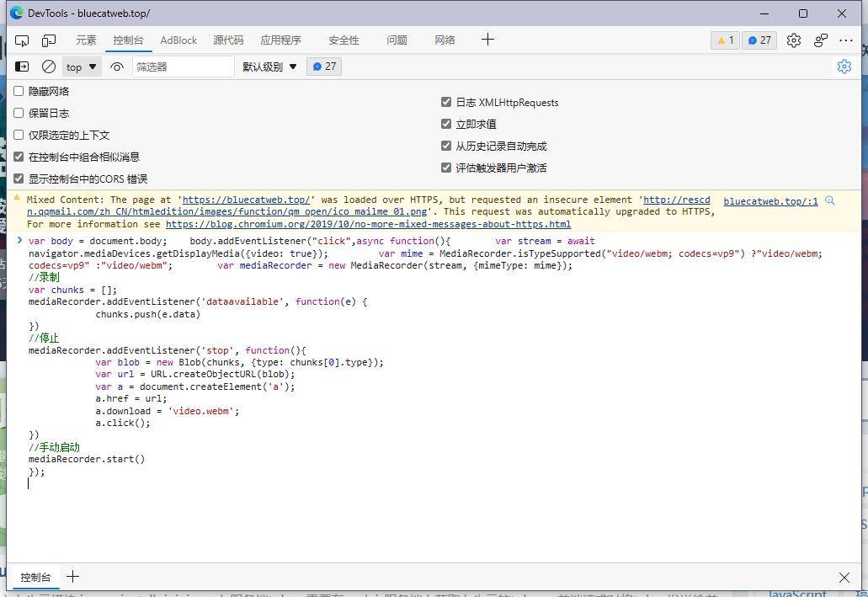
Task: Switch to the 网络 tab
Action: 445,40
